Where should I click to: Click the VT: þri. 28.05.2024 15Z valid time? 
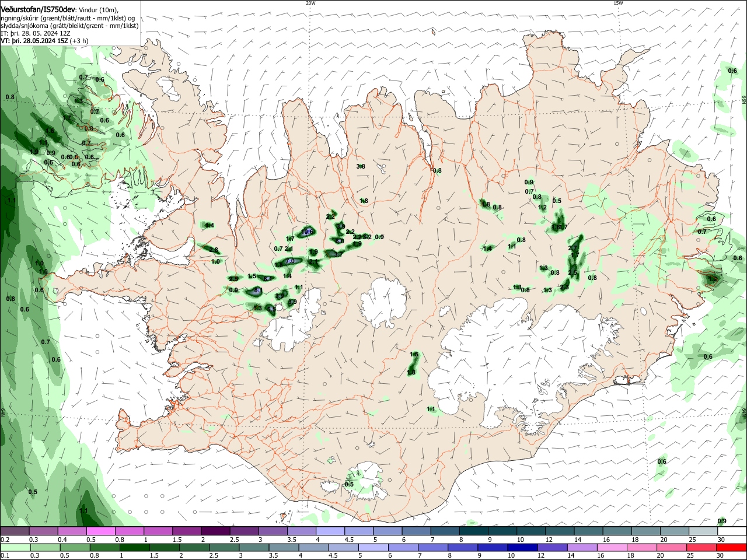(x=34, y=41)
